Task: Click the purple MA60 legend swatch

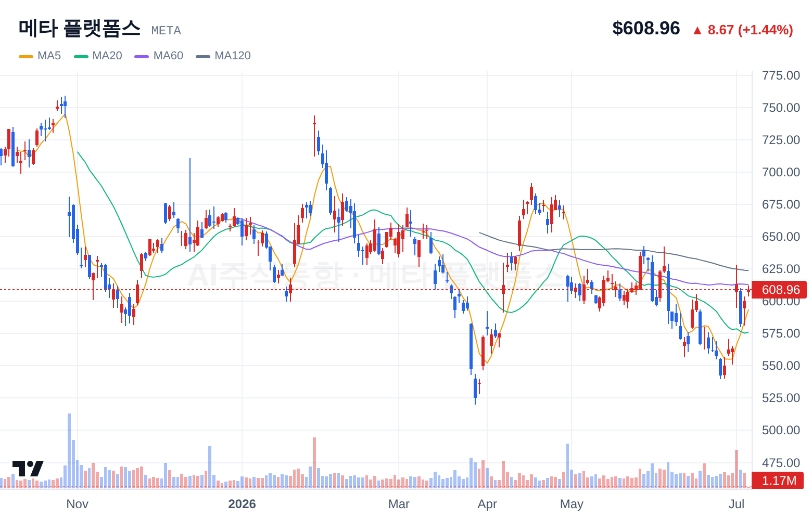Action: (142, 56)
